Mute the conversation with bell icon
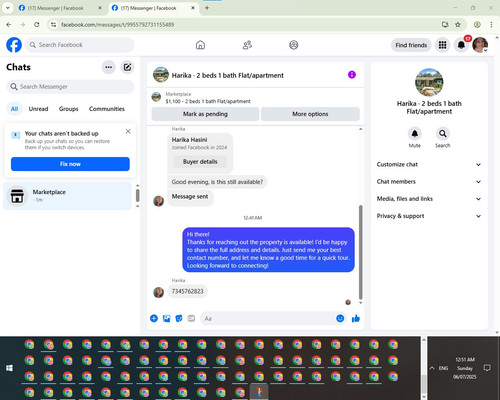Screen dimensions: 500x400 click(415, 134)
